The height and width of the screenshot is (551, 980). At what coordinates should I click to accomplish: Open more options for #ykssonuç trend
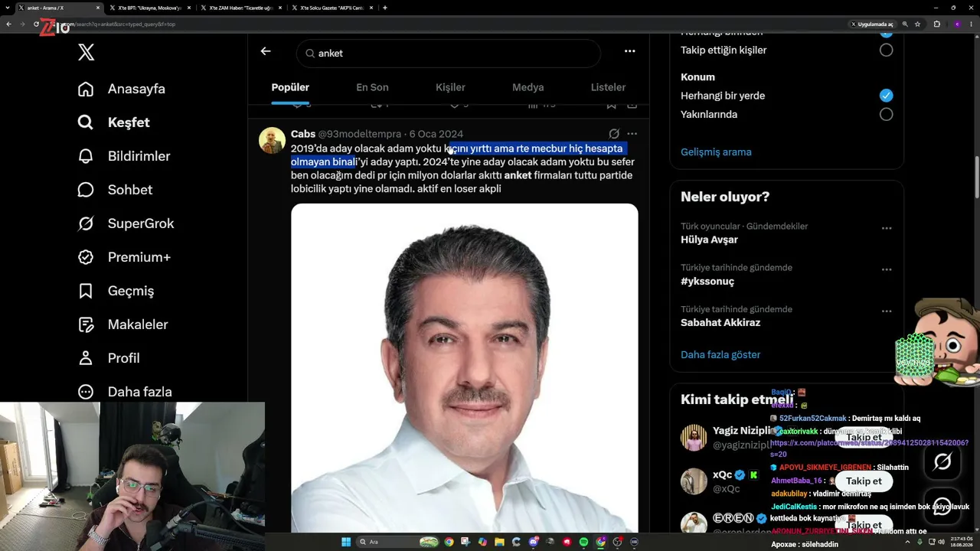[x=886, y=269]
